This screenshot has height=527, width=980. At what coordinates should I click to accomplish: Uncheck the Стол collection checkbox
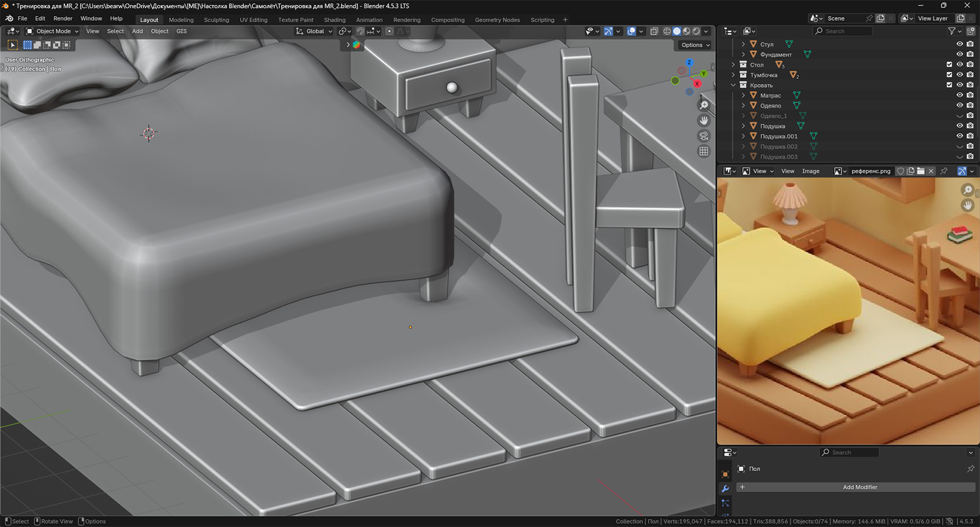pos(949,64)
